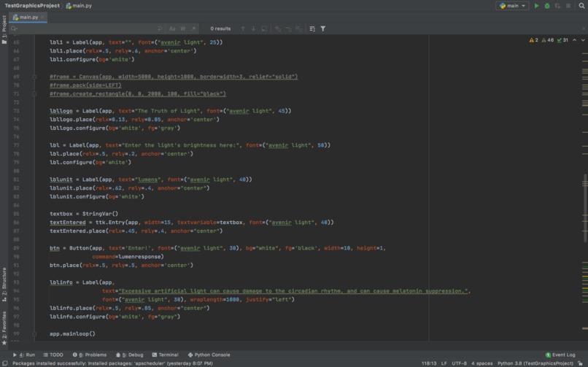Open the Python Console tool window
This screenshot has width=588, height=367.
point(209,355)
